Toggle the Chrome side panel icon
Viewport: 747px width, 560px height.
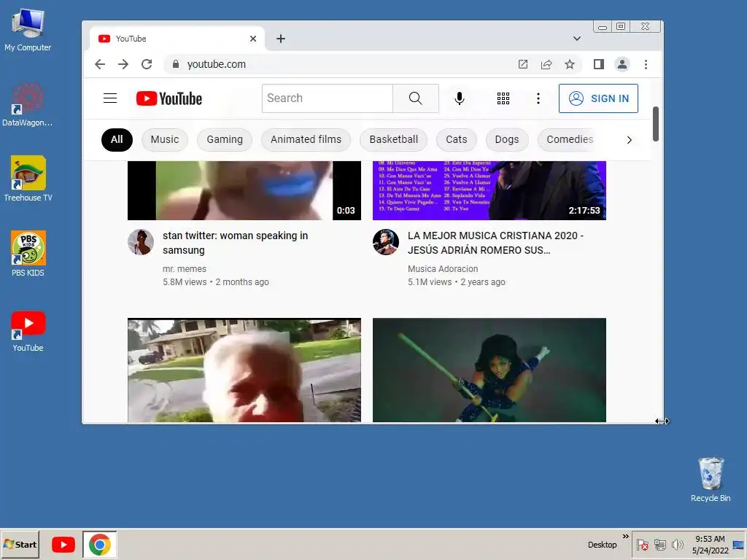pos(599,64)
